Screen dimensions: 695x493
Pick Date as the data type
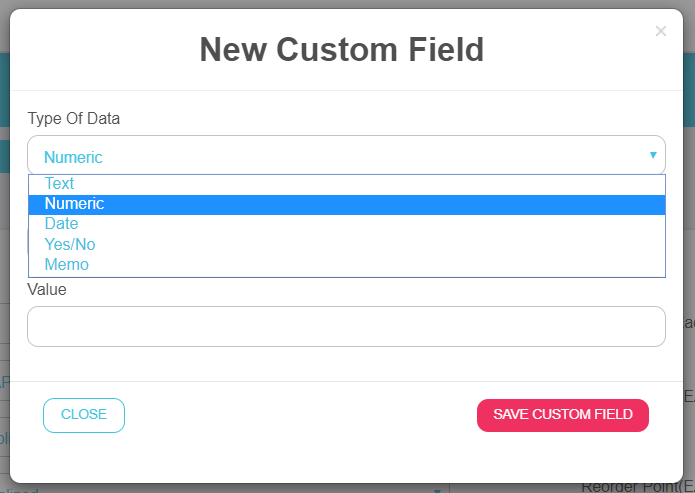pyautogui.click(x=61, y=224)
